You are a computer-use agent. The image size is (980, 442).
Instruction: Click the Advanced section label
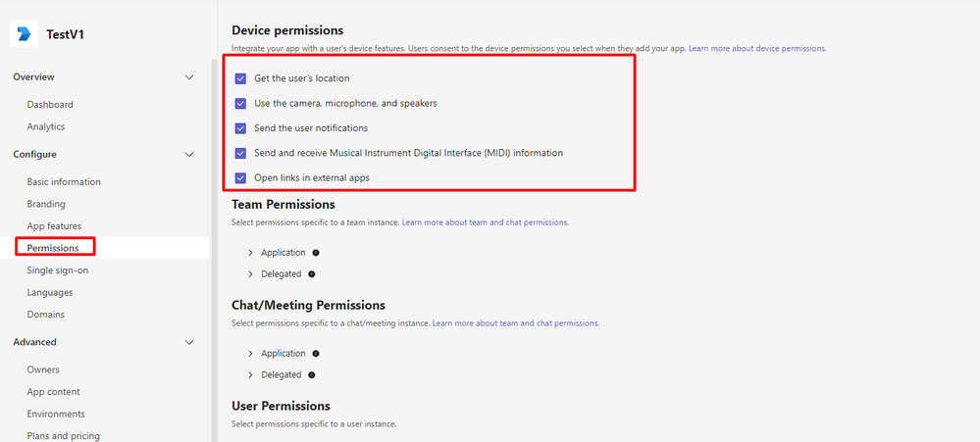pyautogui.click(x=35, y=342)
